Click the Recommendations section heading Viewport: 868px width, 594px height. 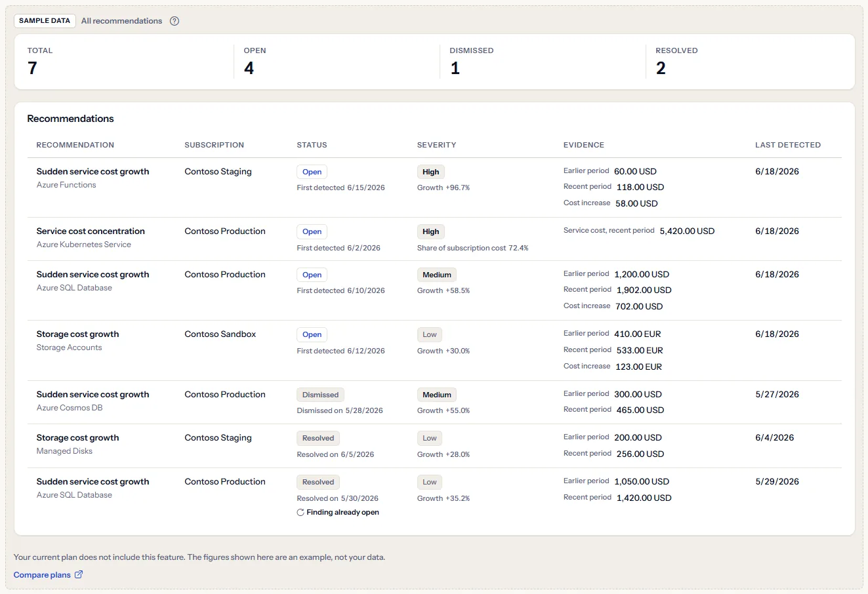tap(70, 119)
